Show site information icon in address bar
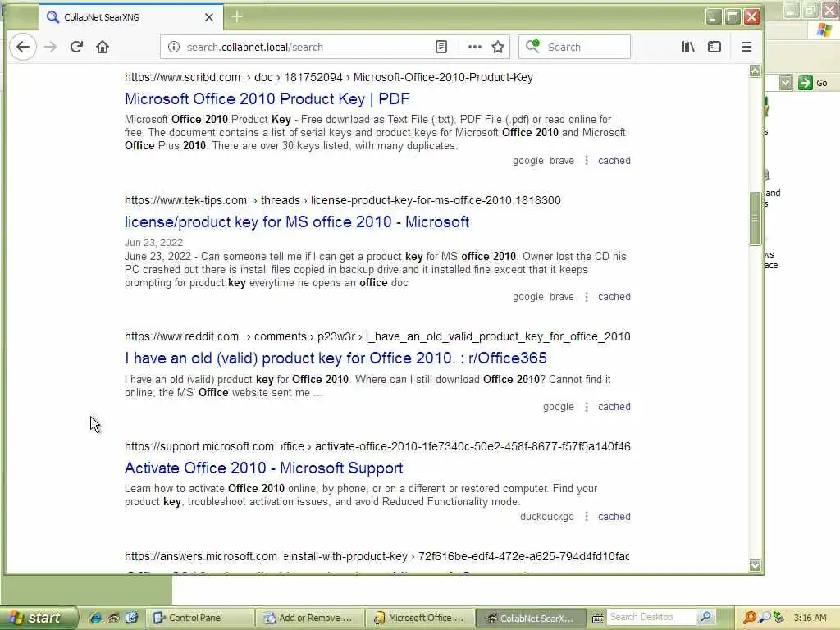 (174, 47)
